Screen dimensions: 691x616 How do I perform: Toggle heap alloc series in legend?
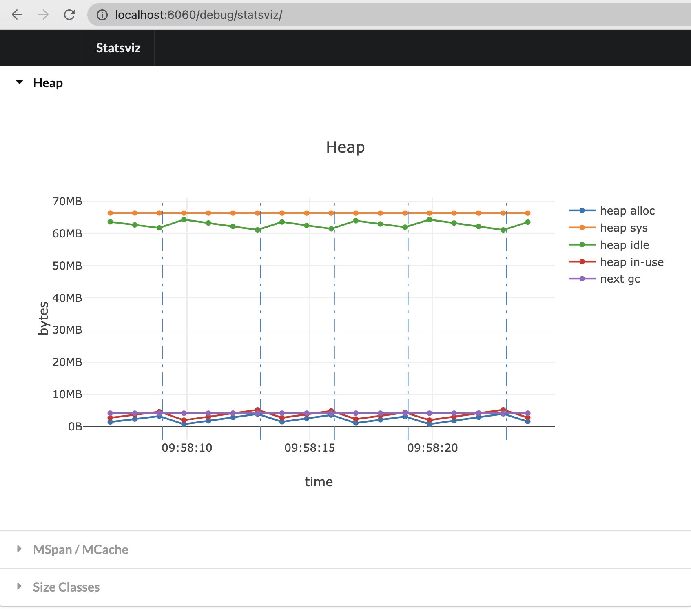627,211
